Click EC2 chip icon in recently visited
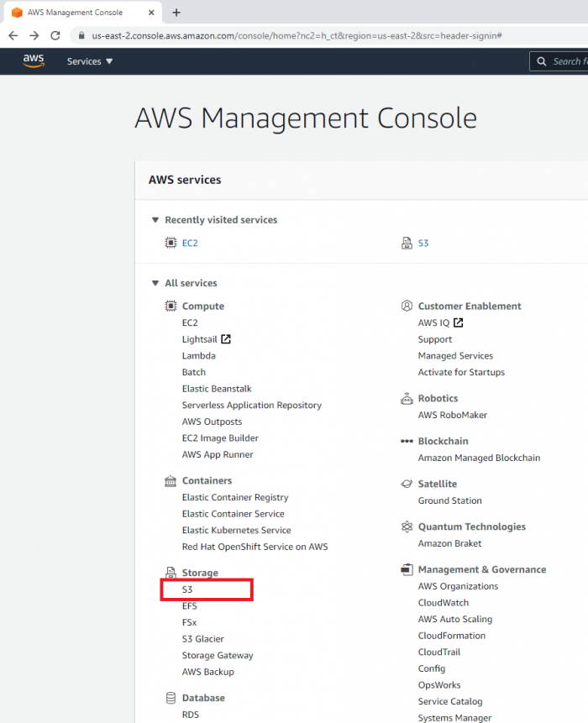 pyautogui.click(x=171, y=243)
